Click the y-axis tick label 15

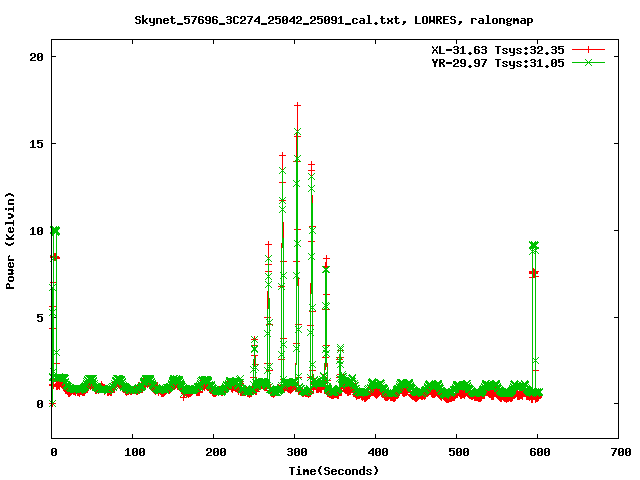click(x=37, y=144)
